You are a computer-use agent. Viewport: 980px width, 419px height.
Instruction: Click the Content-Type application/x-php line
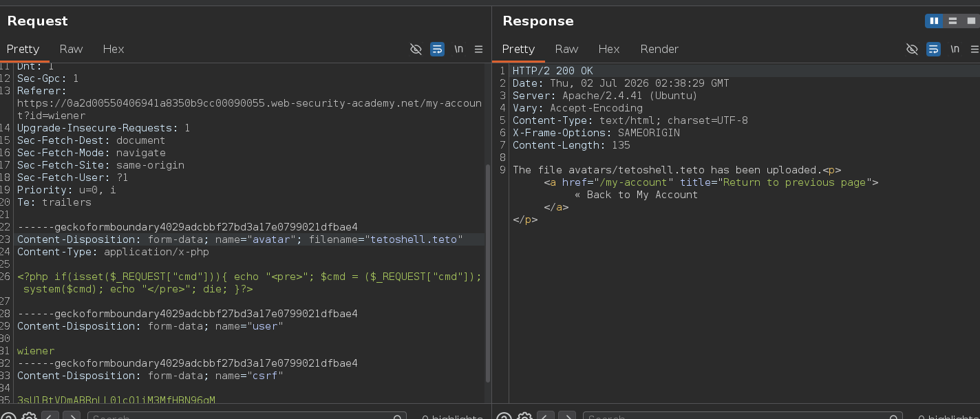pyautogui.click(x=113, y=252)
